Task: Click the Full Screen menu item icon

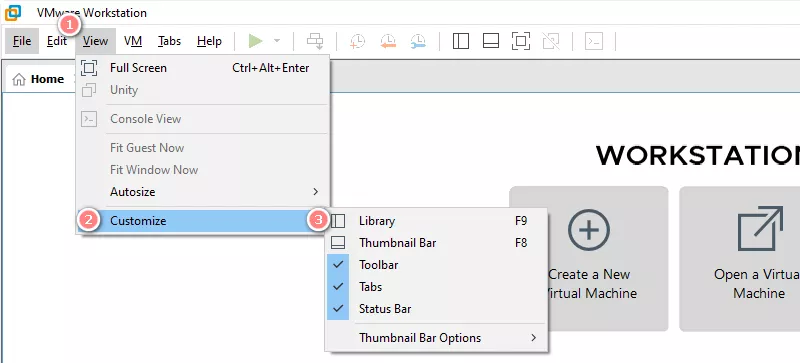Action: click(x=89, y=68)
